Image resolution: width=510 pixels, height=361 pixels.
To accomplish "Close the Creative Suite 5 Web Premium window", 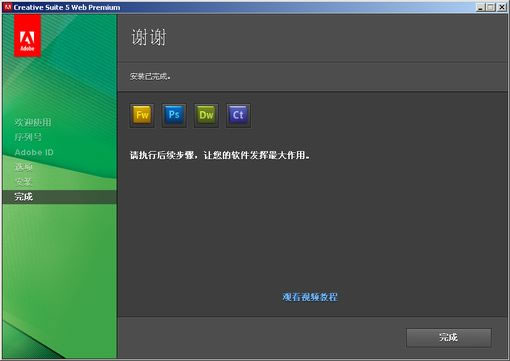I will (502, 7).
